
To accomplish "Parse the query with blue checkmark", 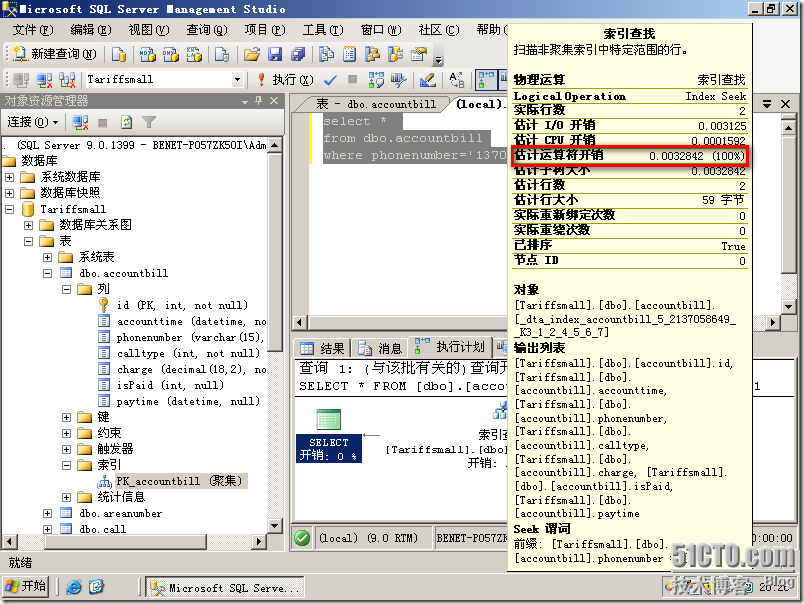I will (x=330, y=80).
